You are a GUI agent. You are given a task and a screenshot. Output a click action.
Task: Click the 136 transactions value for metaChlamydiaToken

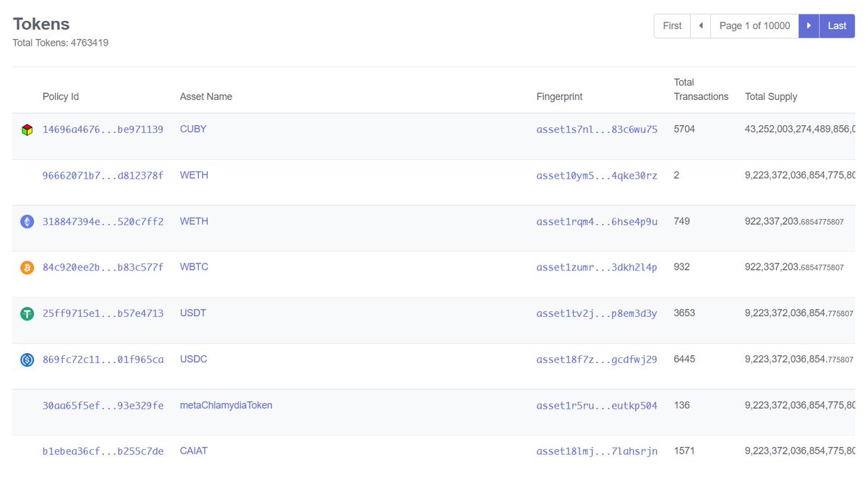click(681, 405)
